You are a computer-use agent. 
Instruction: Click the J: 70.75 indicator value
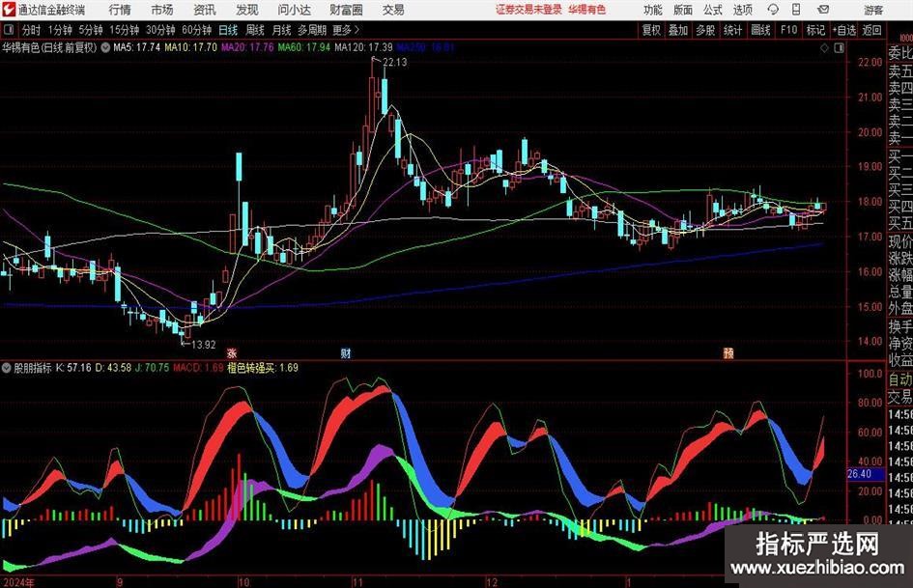152,368
